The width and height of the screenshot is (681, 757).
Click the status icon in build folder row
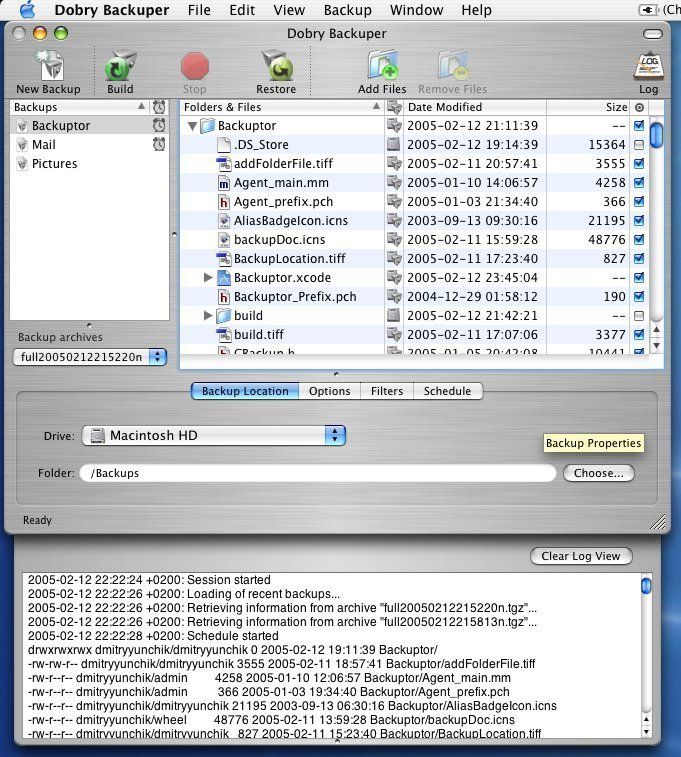tap(394, 316)
